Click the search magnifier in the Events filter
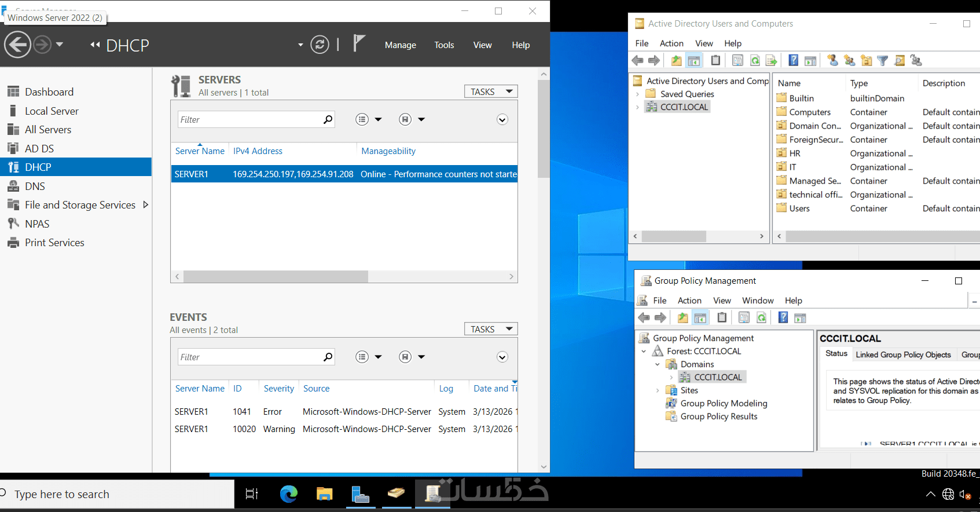The width and height of the screenshot is (980, 512). pyautogui.click(x=328, y=357)
